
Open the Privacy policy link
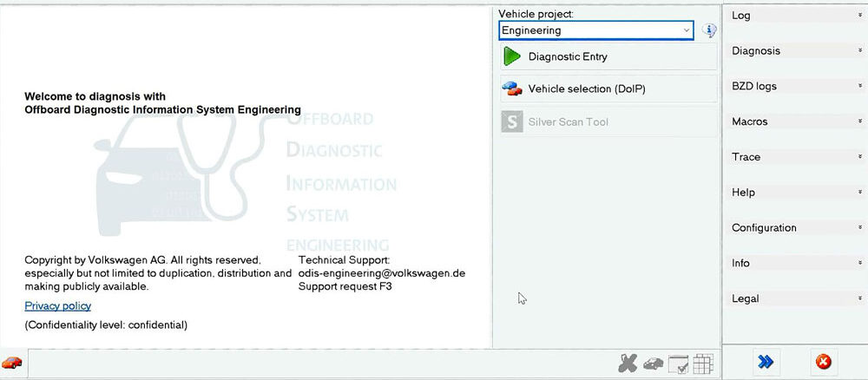(57, 306)
